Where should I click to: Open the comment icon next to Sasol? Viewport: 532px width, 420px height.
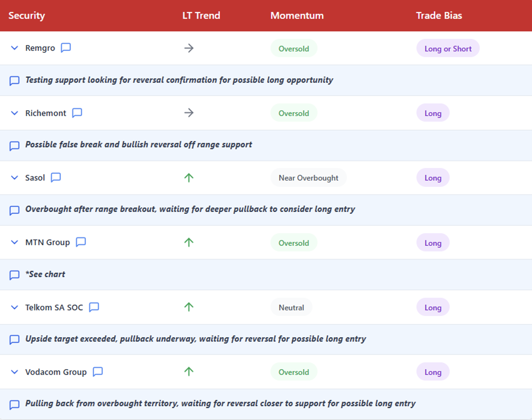56,177
